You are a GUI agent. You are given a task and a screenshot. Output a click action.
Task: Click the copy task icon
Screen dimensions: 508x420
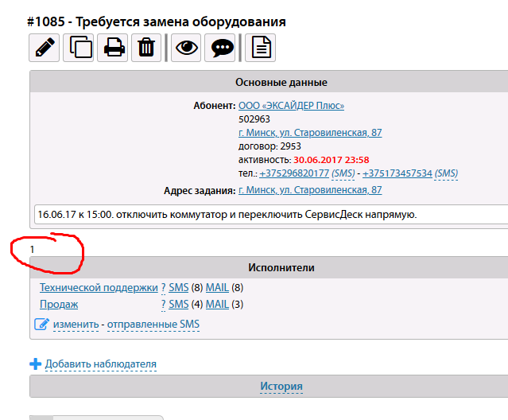click(x=79, y=48)
